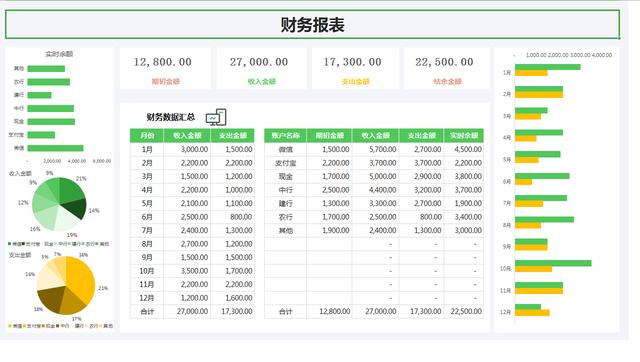Click the 其他 account name cell in the table
The image size is (640, 362).
285,230
